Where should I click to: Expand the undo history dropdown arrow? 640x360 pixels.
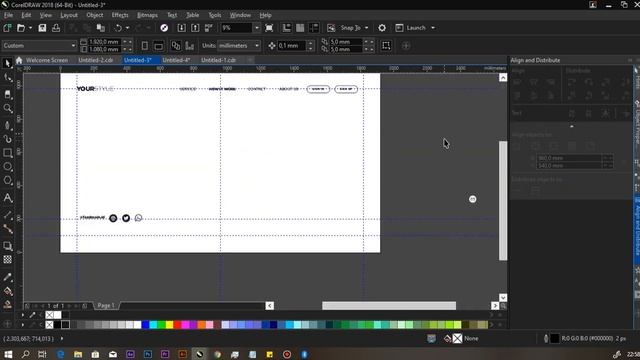(x=127, y=28)
